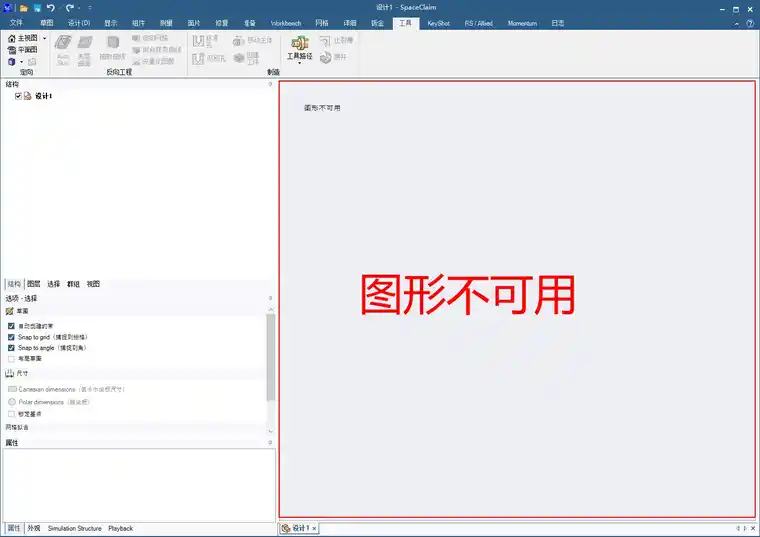Disable Snap to grid checkbox

pos(11,337)
